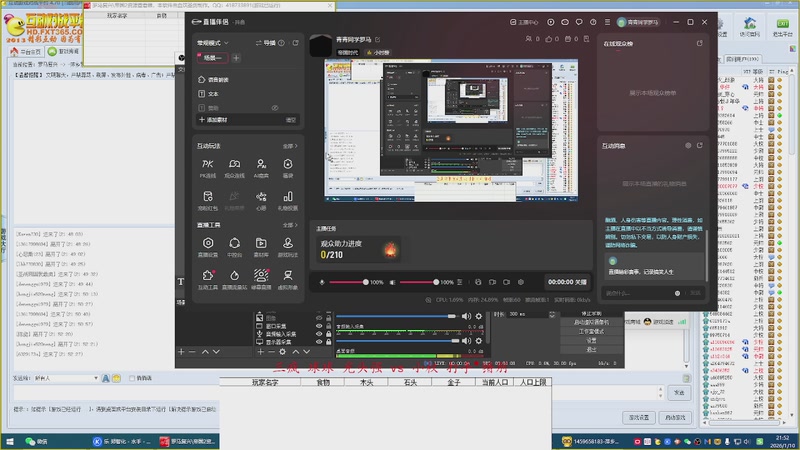Open the 中控台 control console tool
Screen dimensions: 800x450
click(234, 247)
